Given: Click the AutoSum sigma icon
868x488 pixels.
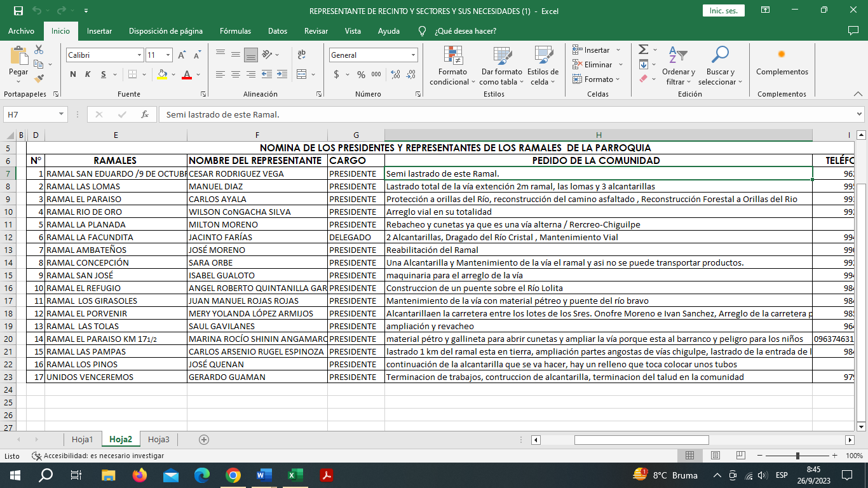Looking at the screenshot, I should [x=643, y=50].
